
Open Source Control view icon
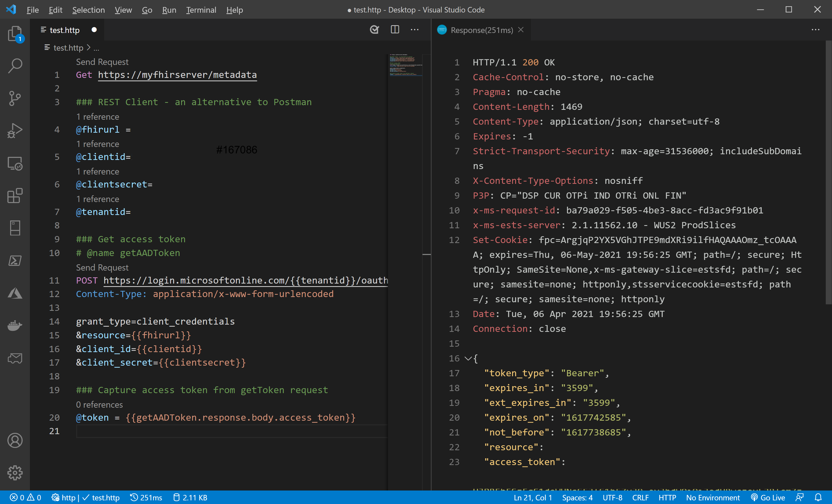click(15, 98)
